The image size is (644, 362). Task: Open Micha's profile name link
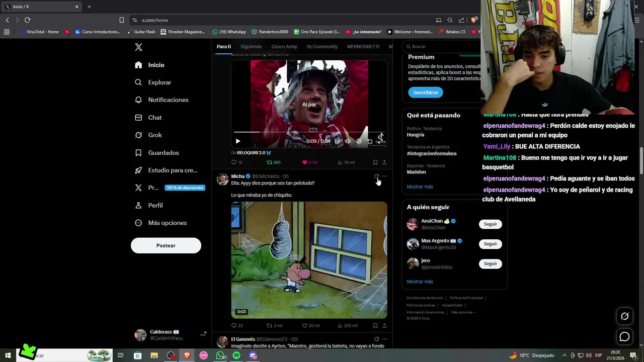click(237, 176)
